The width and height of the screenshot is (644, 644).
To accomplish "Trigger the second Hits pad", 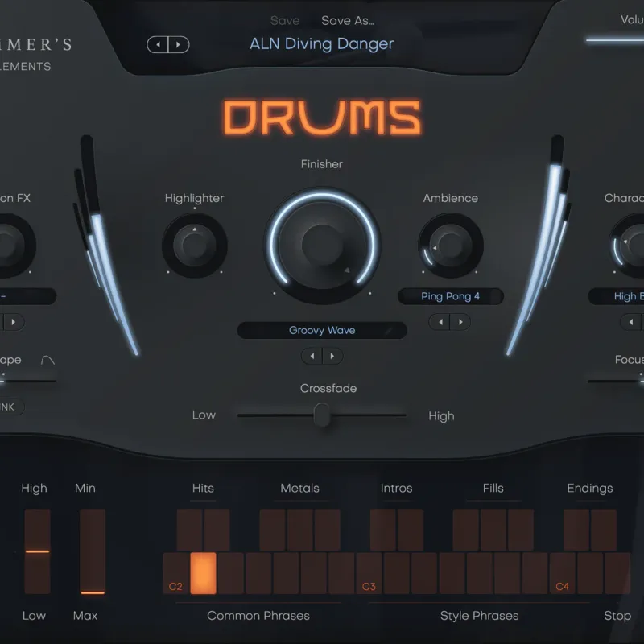I will (x=217, y=530).
